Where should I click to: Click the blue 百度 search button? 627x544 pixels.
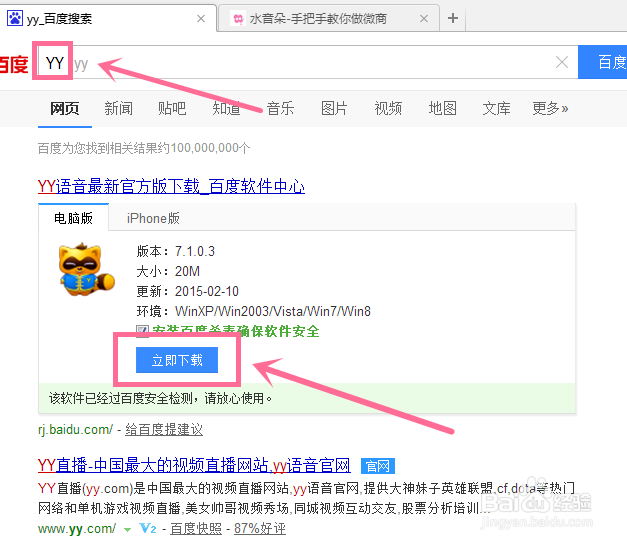coord(603,62)
